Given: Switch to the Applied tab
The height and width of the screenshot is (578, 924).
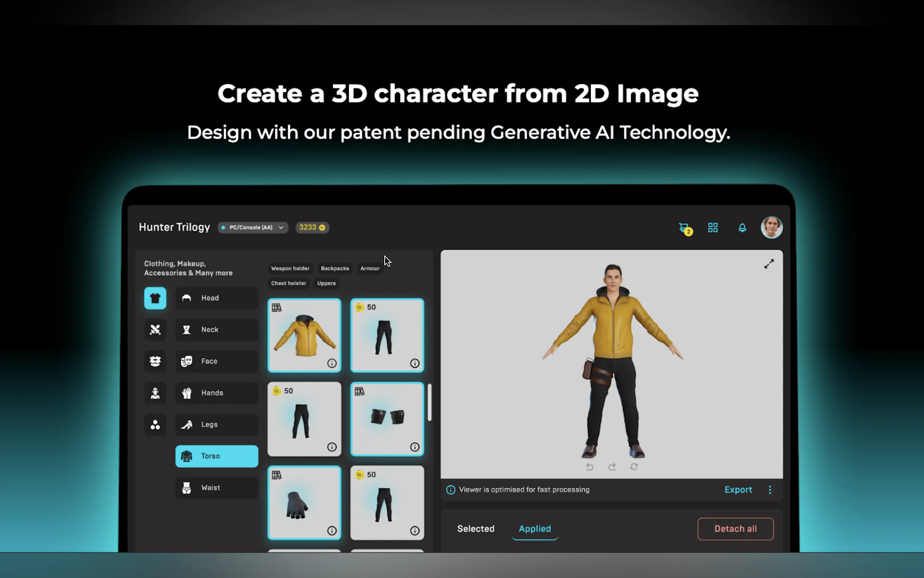Looking at the screenshot, I should pos(534,529).
